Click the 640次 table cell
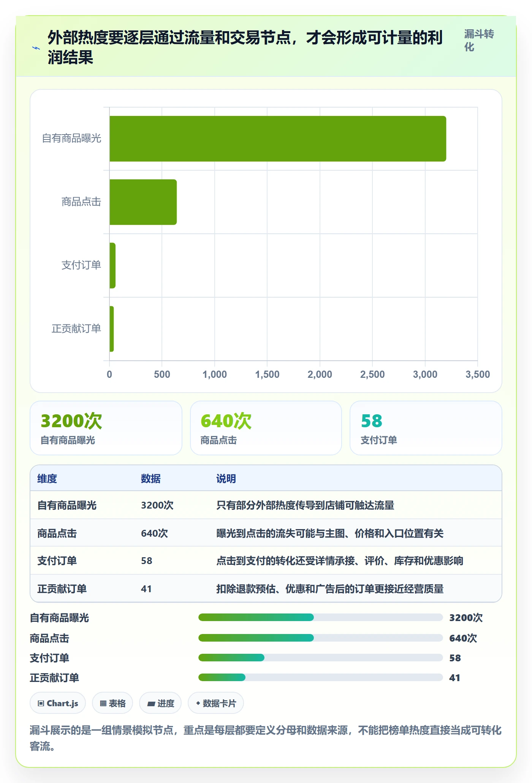This screenshot has height=783, width=532. (x=154, y=533)
